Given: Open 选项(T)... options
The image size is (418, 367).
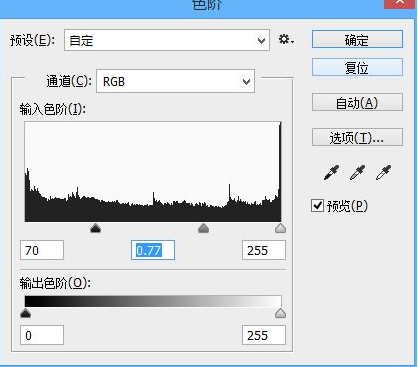Looking at the screenshot, I should [x=357, y=137].
